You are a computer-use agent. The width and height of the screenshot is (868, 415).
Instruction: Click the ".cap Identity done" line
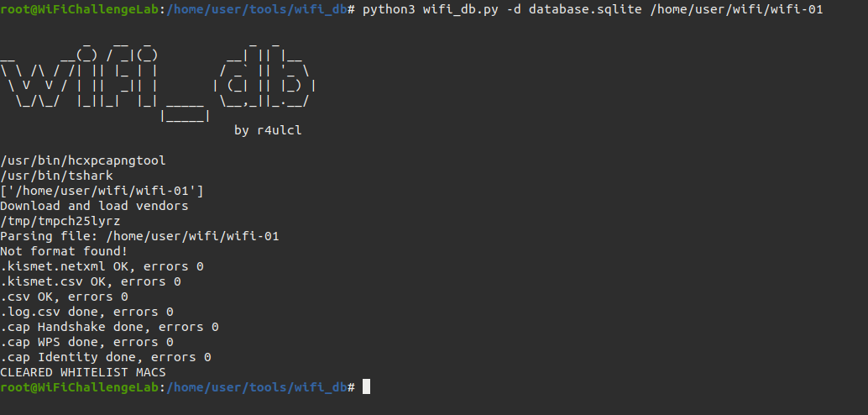tap(105, 357)
